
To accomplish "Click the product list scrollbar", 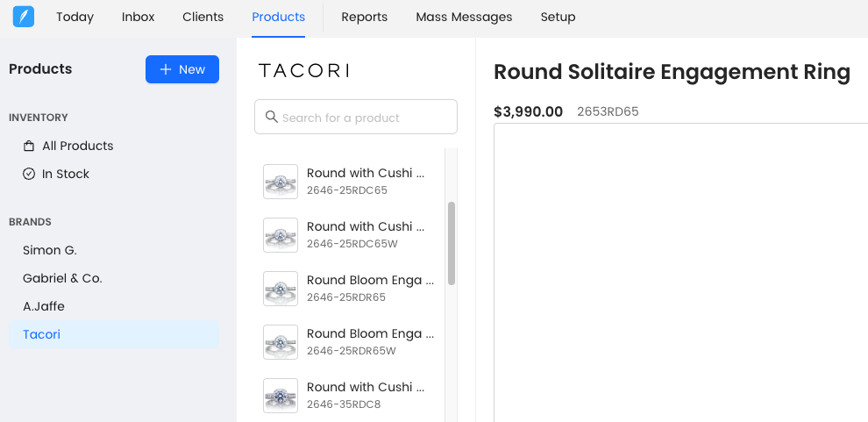I will (452, 243).
